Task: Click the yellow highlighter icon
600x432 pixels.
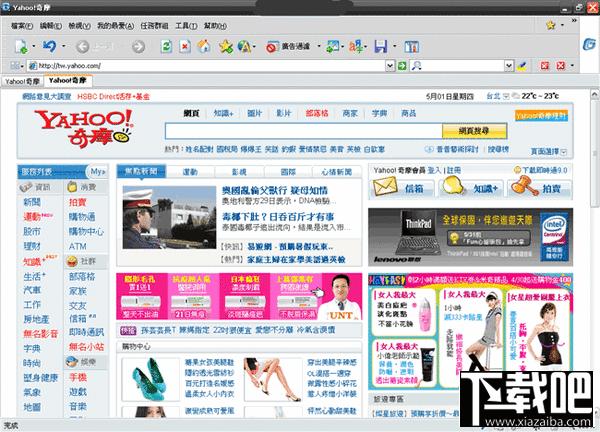Action: (x=522, y=66)
